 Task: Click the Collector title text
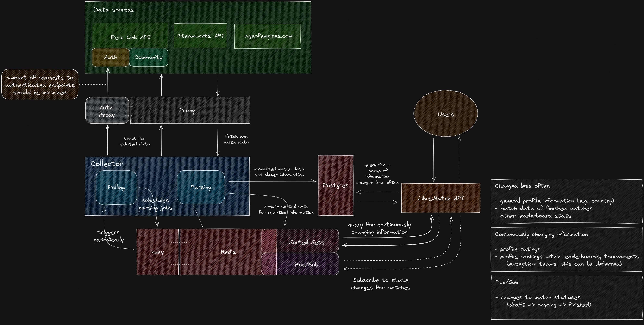tap(107, 164)
